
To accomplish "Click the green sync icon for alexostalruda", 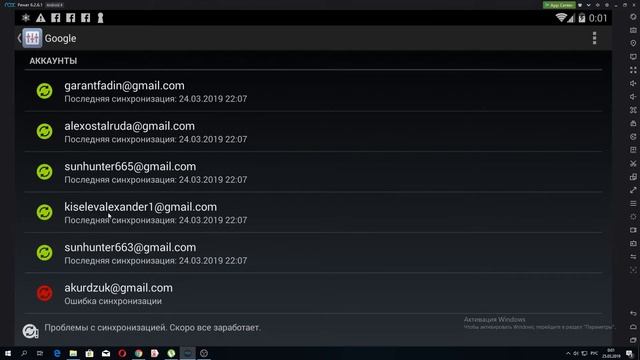I will point(44,131).
